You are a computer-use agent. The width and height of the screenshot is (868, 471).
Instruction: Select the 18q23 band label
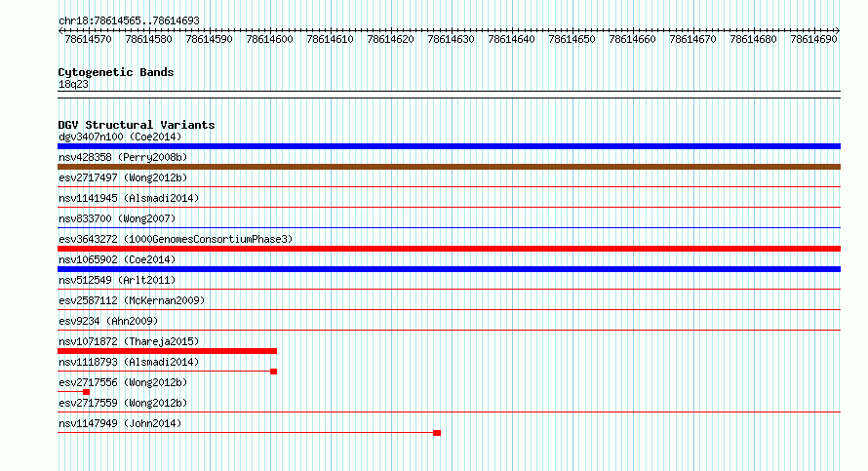point(73,84)
